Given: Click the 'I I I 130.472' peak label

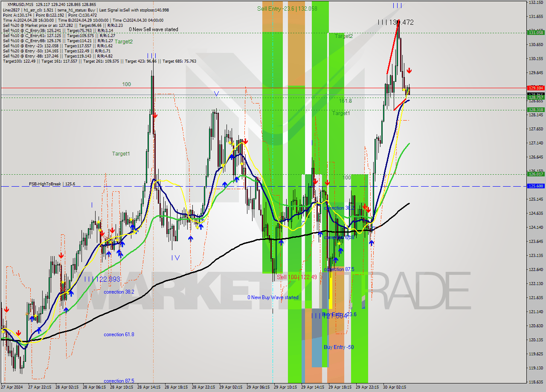Looking at the screenshot, I should (395, 22).
